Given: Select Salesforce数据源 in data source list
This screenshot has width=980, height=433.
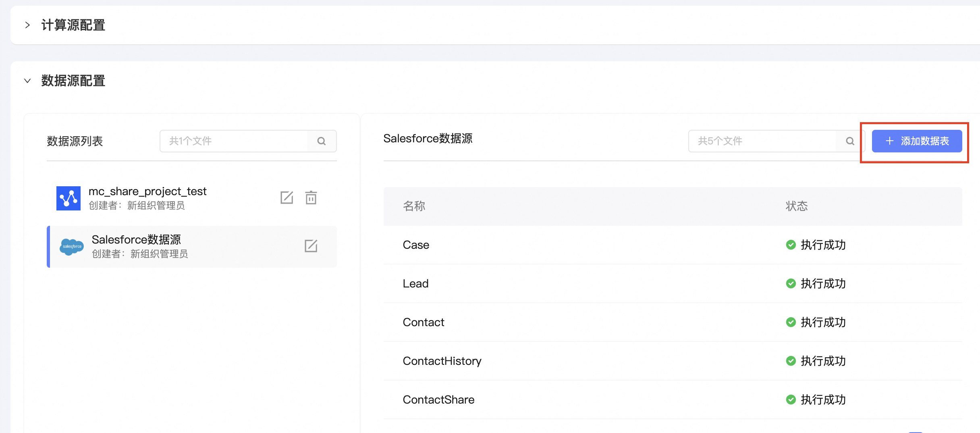Looking at the screenshot, I should point(192,247).
